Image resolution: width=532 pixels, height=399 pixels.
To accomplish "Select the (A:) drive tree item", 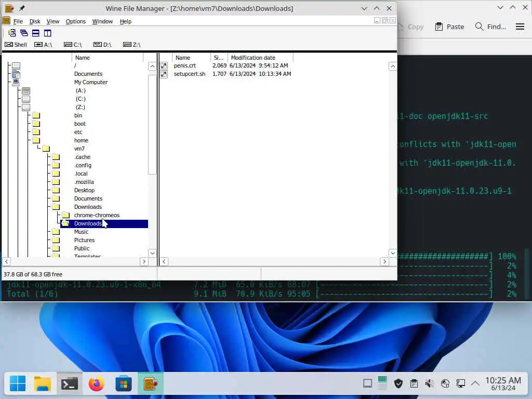I will (x=81, y=90).
